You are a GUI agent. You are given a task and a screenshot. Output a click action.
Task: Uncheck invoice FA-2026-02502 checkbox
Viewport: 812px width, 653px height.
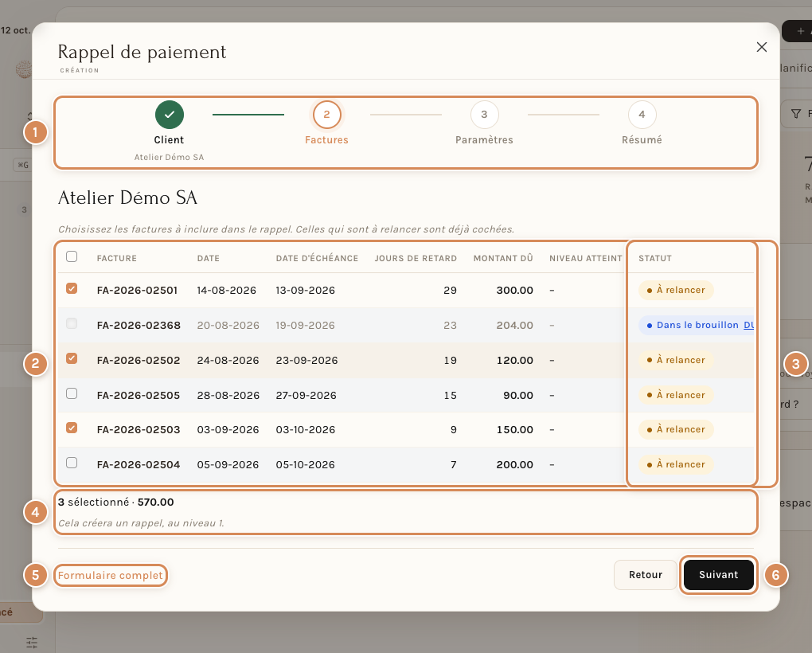pos(72,358)
